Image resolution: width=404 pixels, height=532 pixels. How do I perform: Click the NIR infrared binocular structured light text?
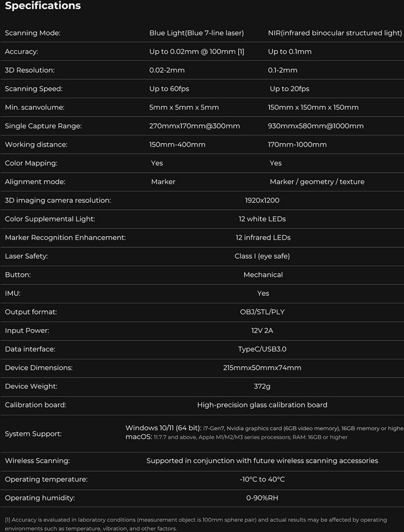click(335, 33)
